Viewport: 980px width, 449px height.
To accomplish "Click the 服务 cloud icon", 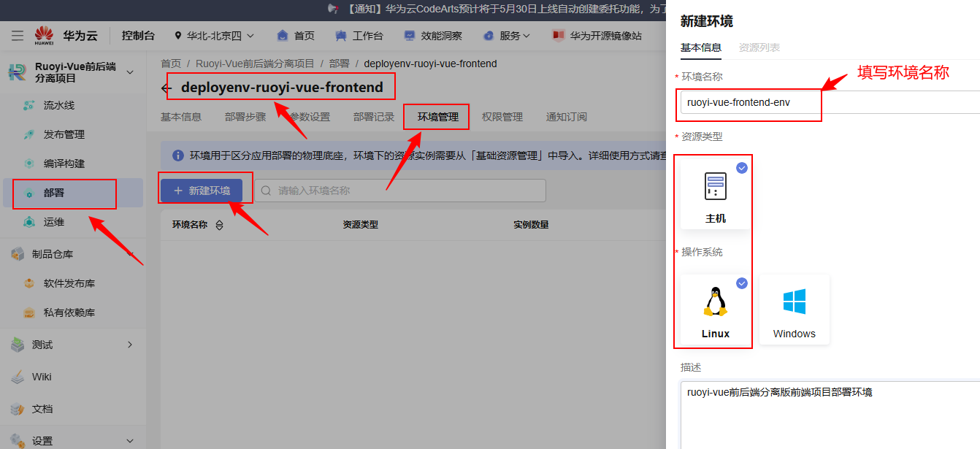I will point(489,35).
